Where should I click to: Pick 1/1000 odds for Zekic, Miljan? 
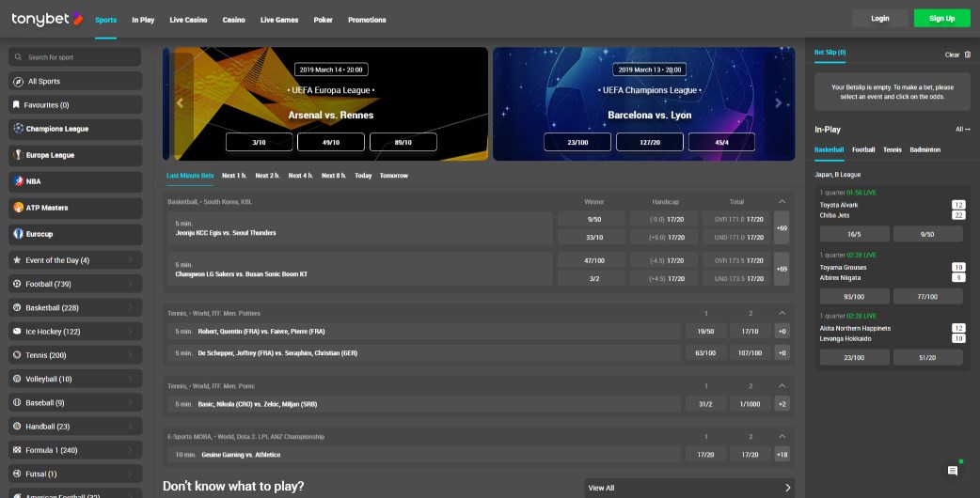coord(750,404)
